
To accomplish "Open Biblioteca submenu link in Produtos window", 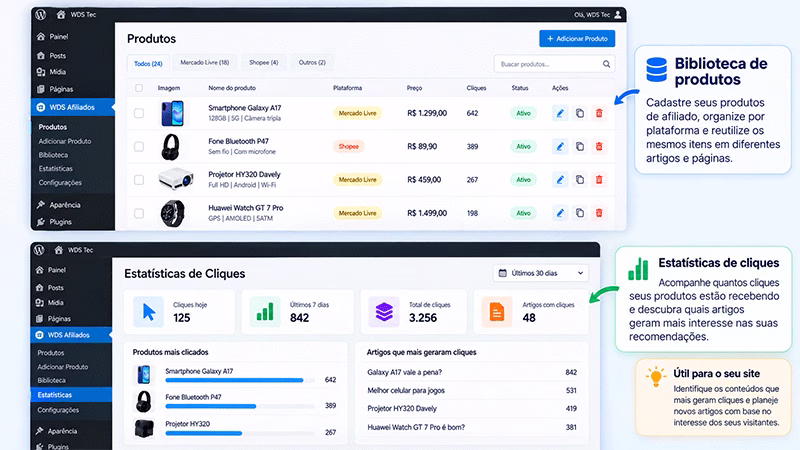I will pos(53,155).
